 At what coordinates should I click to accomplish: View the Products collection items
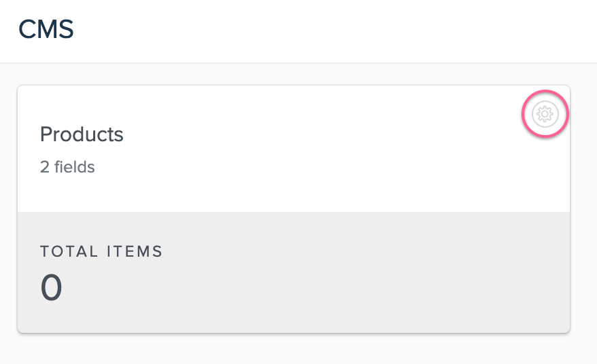click(x=82, y=134)
